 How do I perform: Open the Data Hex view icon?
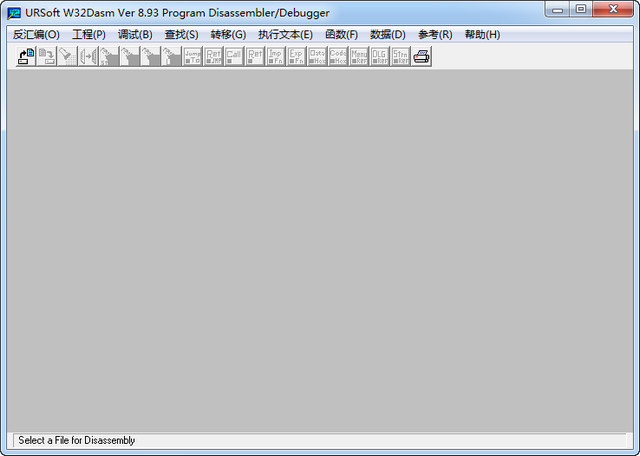pos(318,57)
